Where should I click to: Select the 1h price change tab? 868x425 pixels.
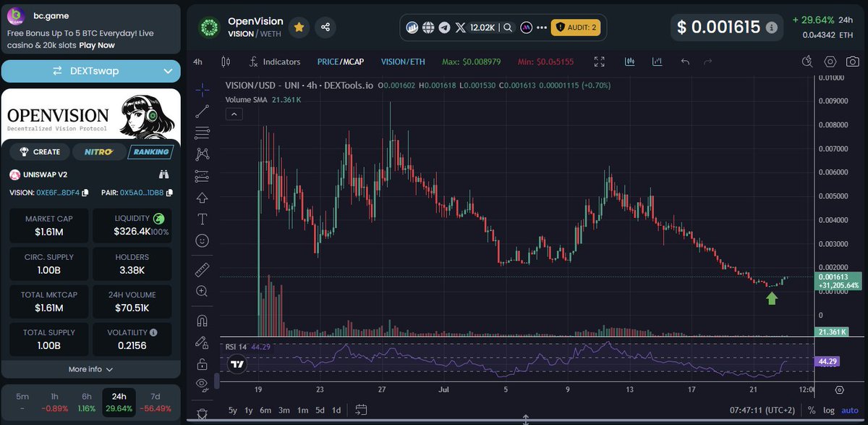click(x=56, y=403)
